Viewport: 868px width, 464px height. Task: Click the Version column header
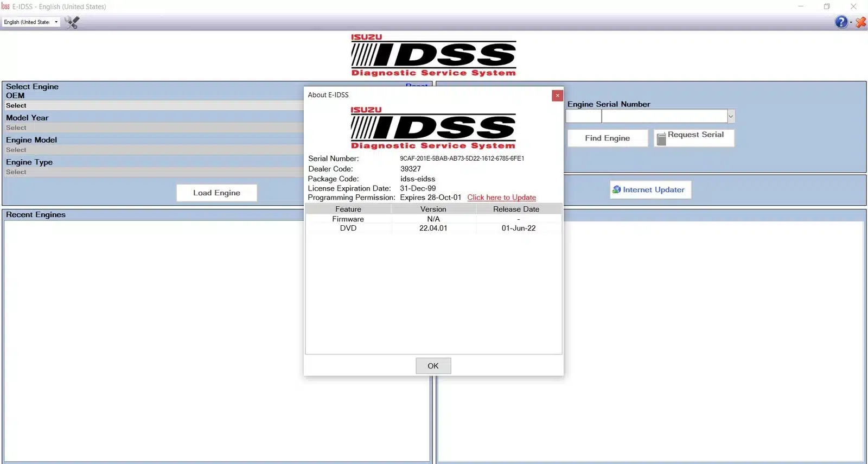pos(433,209)
